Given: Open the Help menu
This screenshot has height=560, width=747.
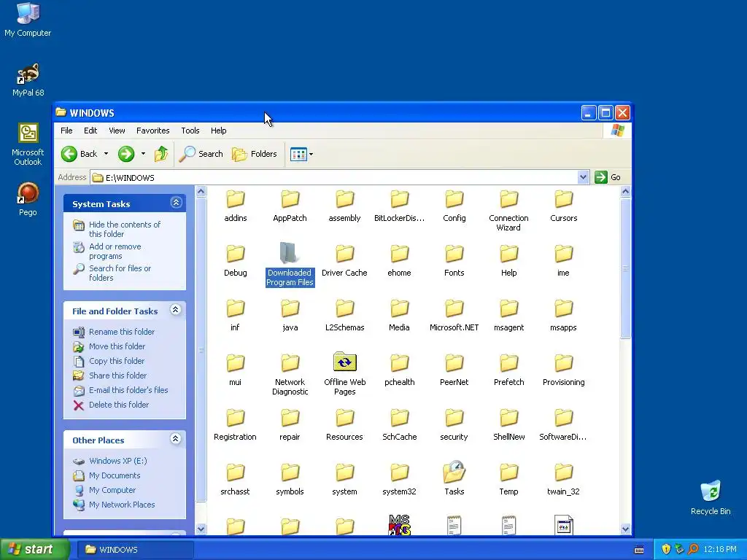Looking at the screenshot, I should pyautogui.click(x=219, y=131).
